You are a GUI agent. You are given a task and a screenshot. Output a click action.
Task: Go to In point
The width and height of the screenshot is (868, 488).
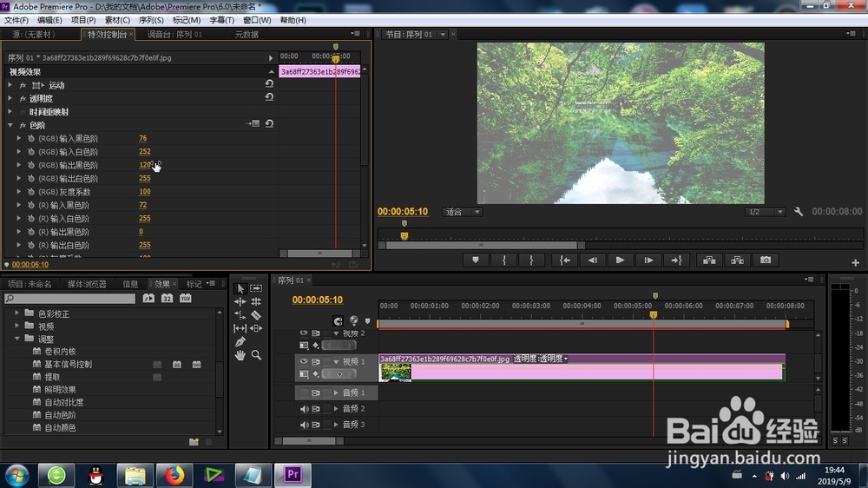[x=565, y=260]
